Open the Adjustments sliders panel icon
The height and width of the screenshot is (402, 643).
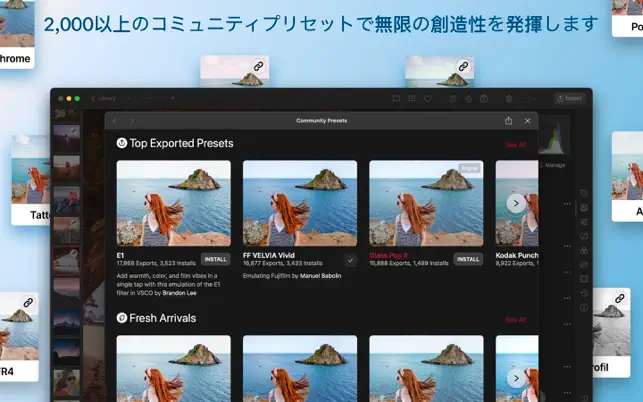point(584,222)
